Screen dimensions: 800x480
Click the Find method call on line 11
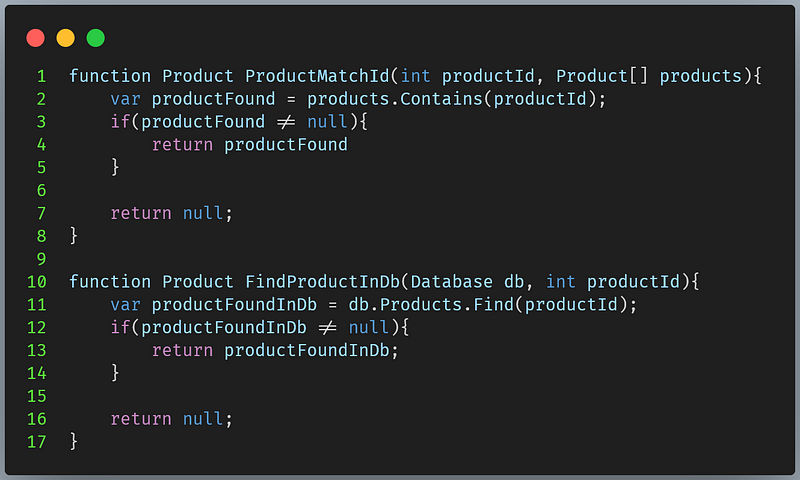pyautogui.click(x=493, y=305)
